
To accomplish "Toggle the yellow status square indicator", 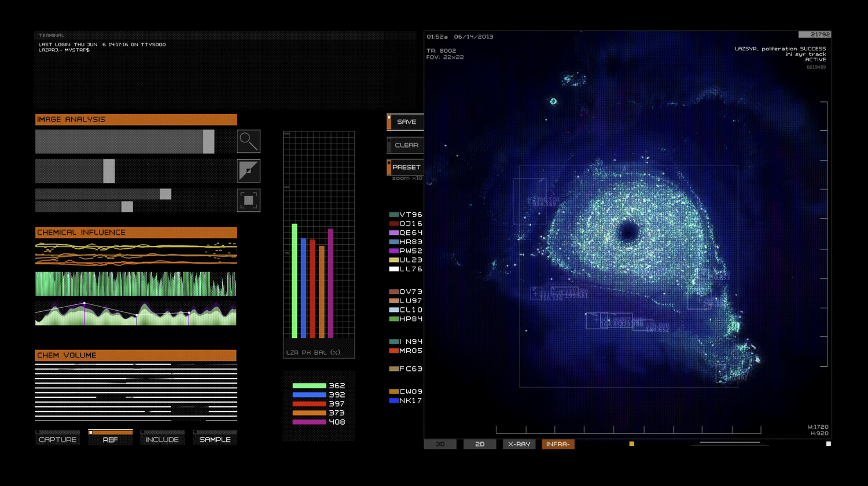I will 631,444.
